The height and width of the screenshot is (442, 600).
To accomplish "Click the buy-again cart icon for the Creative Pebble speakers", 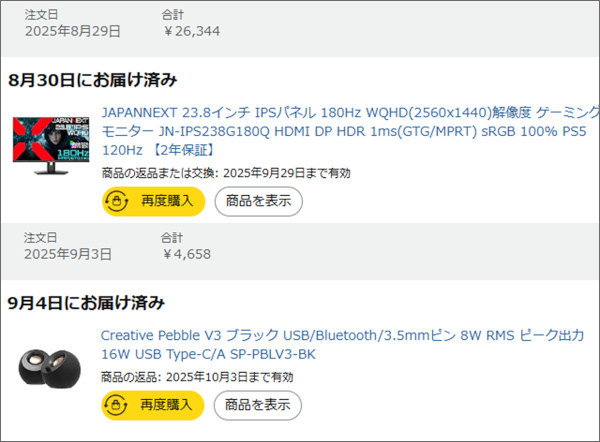I will (118, 405).
